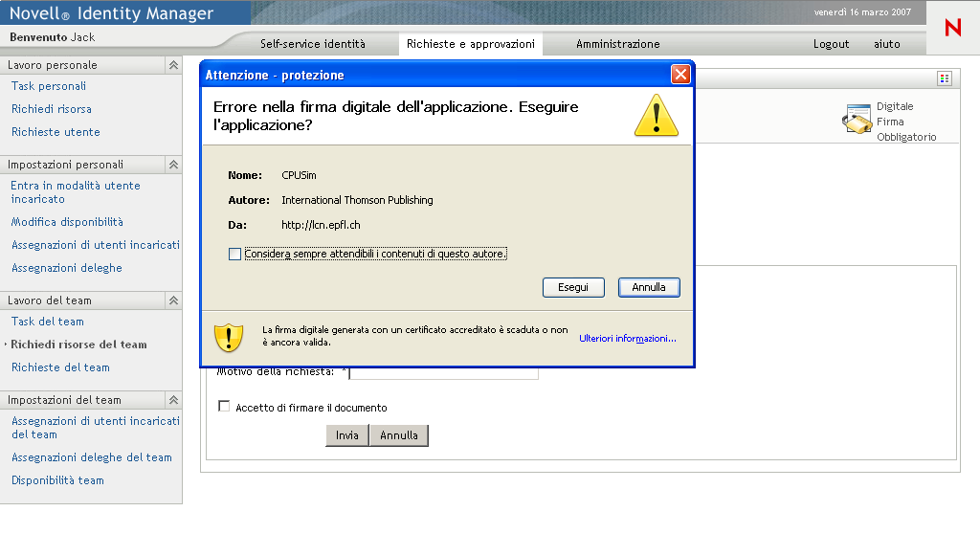
Task: Open the Amministrazione tab
Action: 617,44
